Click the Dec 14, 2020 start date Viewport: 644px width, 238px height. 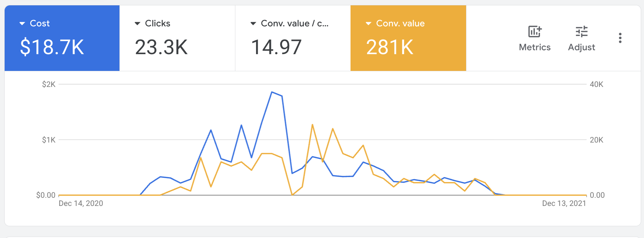point(81,203)
